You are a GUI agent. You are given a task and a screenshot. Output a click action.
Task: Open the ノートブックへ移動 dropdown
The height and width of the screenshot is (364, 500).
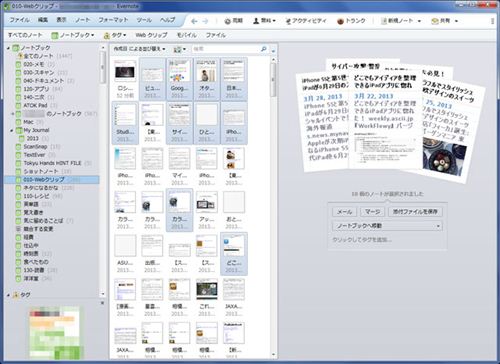click(387, 226)
